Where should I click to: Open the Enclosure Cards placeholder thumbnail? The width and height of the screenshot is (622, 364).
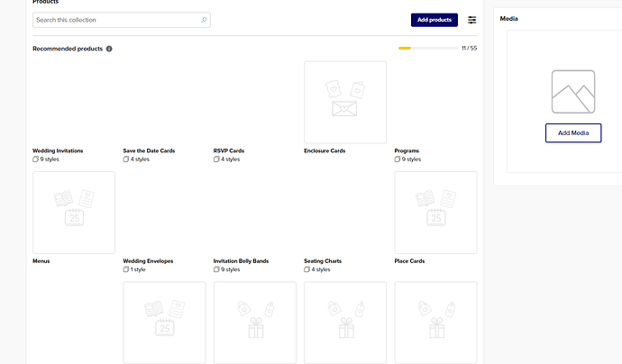tap(345, 102)
